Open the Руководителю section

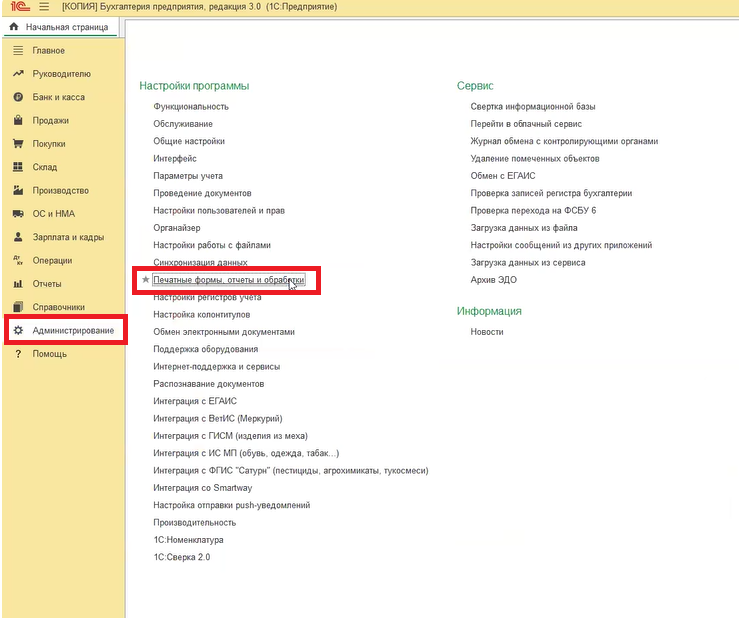coord(61,74)
